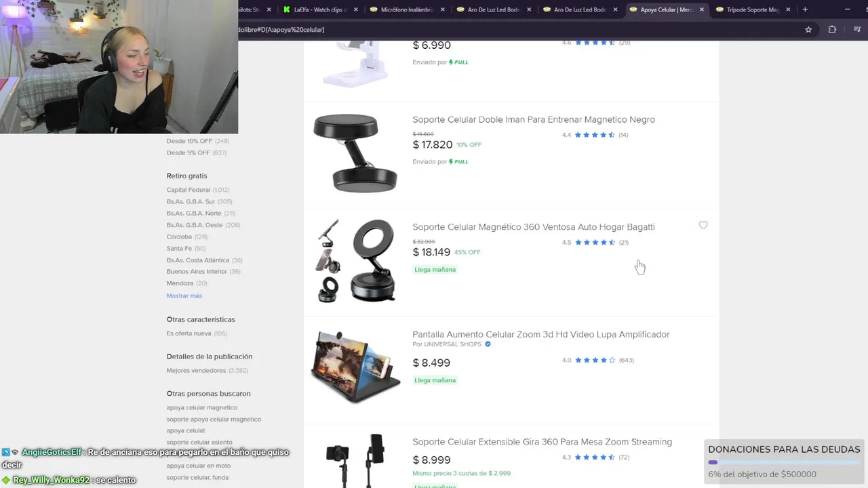Viewport: 868px width, 488px height.
Task: Close the Trípode Soporte tab
Action: (x=788, y=9)
